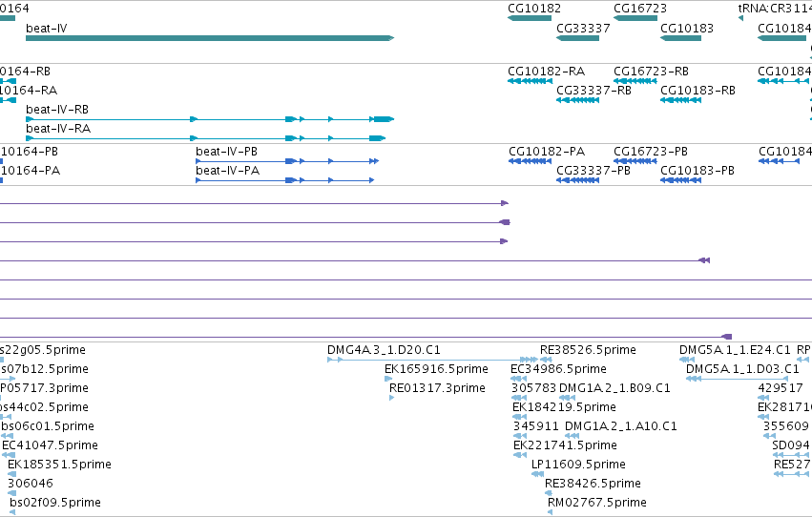
Task: Select the beat-IV-RA transcript
Action: [205, 138]
